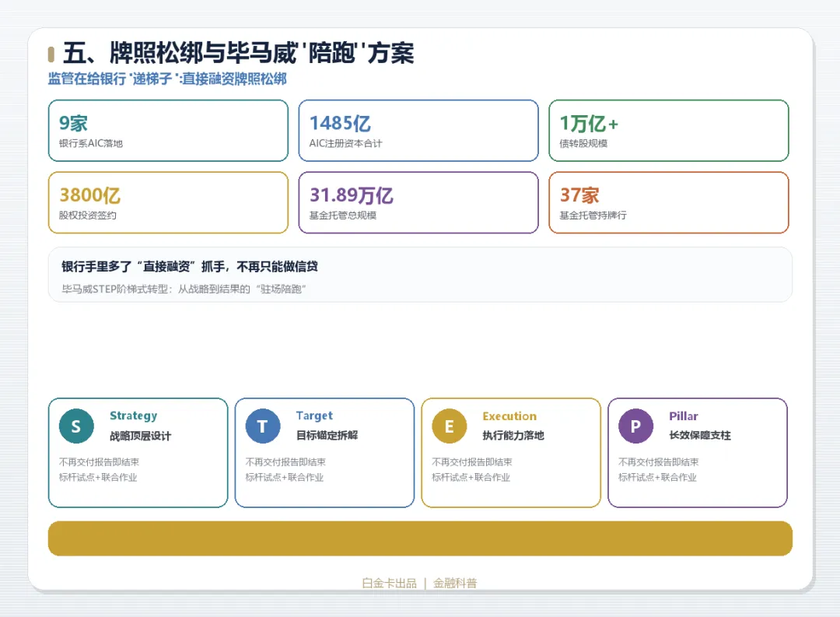Click the gold banner bar
The width and height of the screenshot is (840, 617).
pyautogui.click(x=420, y=538)
